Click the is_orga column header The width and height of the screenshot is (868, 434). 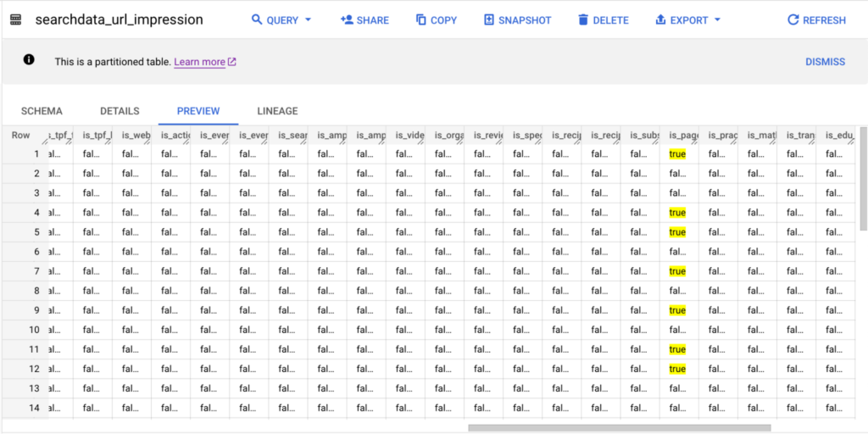[x=445, y=135]
